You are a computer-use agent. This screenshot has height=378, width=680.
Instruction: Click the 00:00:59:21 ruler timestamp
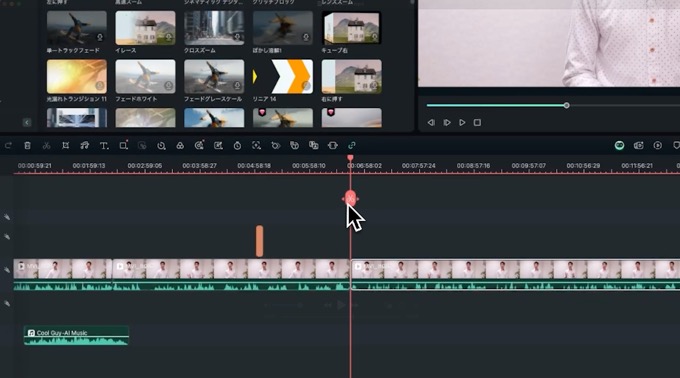pos(35,166)
